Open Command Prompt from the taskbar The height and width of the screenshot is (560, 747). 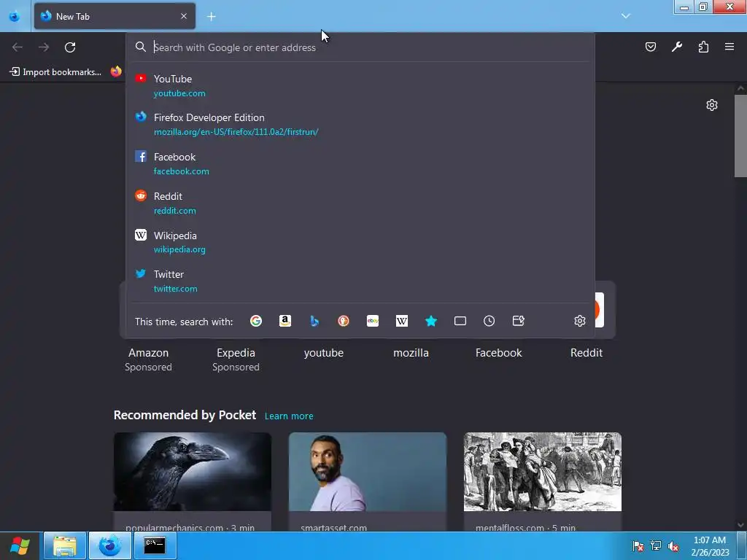pyautogui.click(x=155, y=545)
